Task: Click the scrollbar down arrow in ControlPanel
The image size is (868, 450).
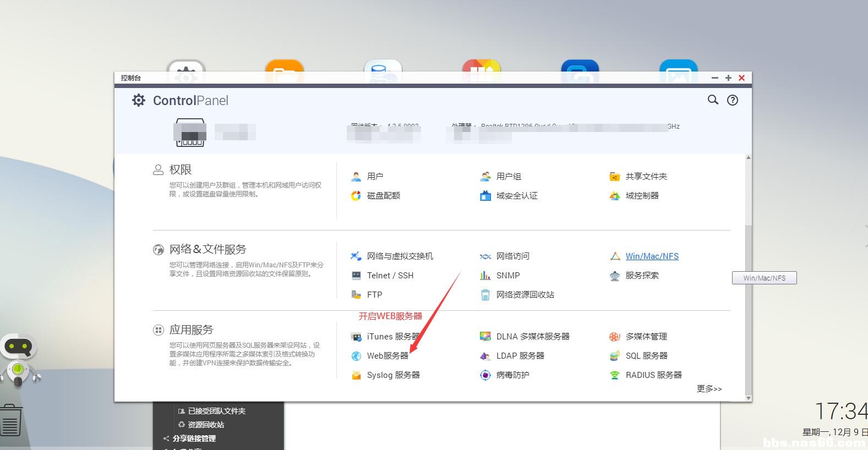Action: pyautogui.click(x=748, y=398)
